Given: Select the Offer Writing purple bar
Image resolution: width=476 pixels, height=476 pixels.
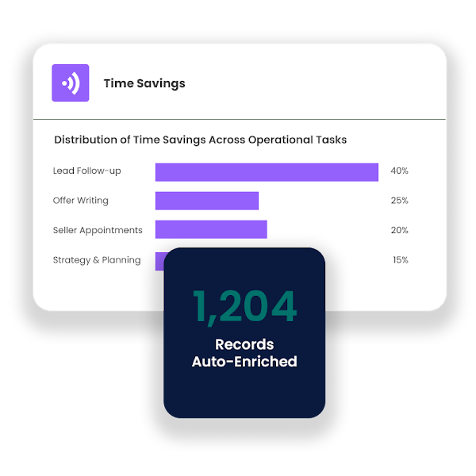Looking at the screenshot, I should [207, 201].
